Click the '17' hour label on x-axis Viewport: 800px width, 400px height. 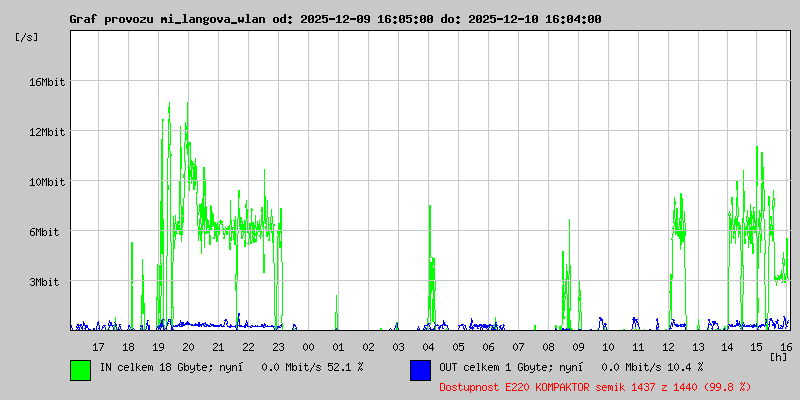98,347
